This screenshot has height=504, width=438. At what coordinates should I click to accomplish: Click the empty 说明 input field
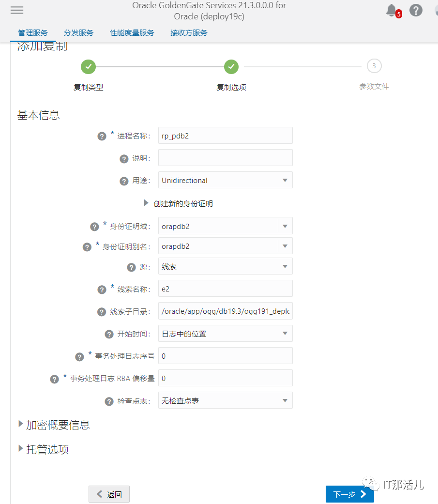[225, 157]
